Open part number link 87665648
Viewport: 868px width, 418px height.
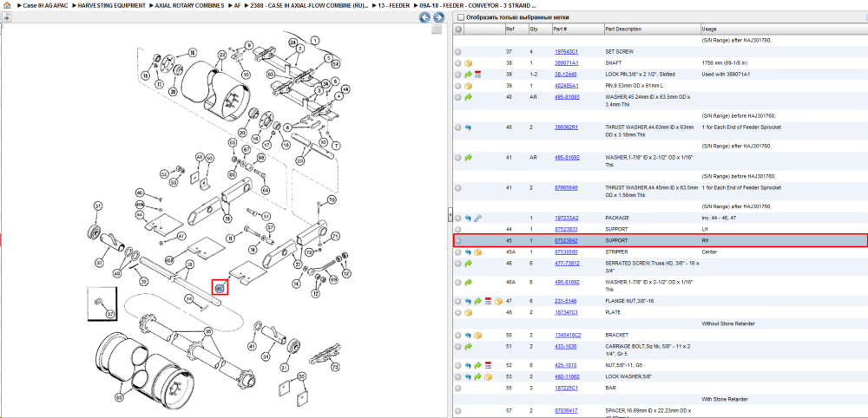(x=566, y=188)
